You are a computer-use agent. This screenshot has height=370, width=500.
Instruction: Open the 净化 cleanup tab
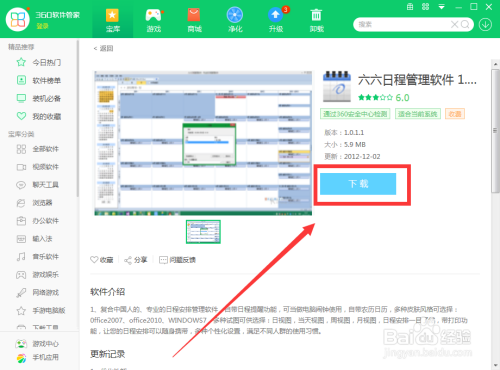point(235,20)
